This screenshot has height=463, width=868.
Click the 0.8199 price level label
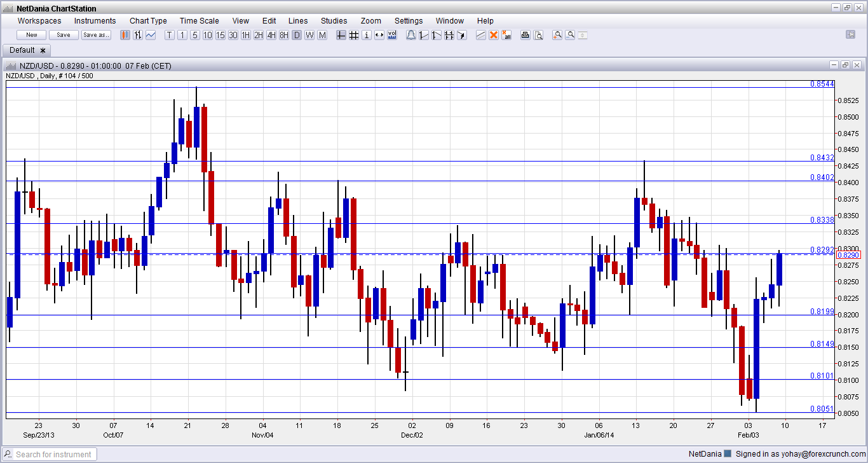pos(822,311)
